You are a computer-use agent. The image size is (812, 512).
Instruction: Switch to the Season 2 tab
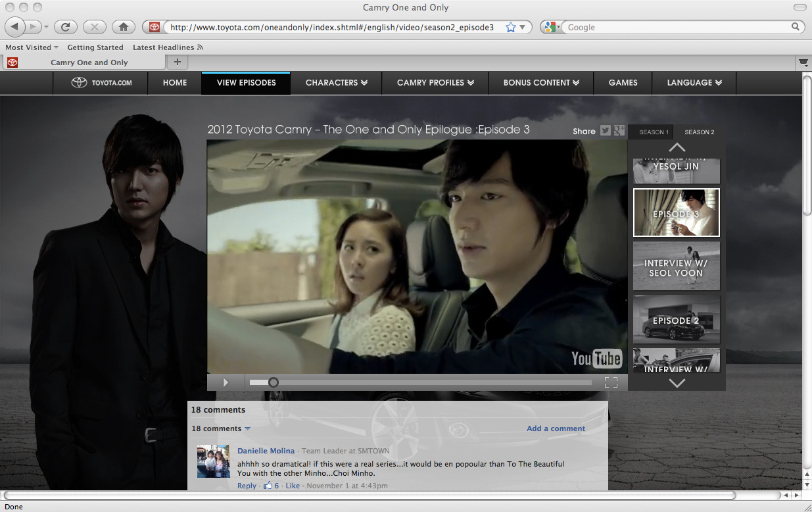click(x=700, y=132)
